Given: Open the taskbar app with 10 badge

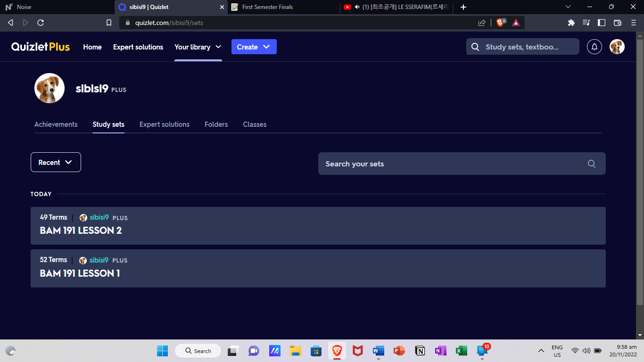Looking at the screenshot, I should (483, 350).
